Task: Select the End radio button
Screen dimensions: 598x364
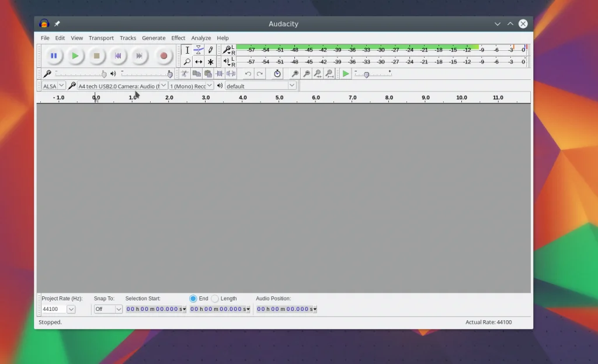Action: point(193,299)
